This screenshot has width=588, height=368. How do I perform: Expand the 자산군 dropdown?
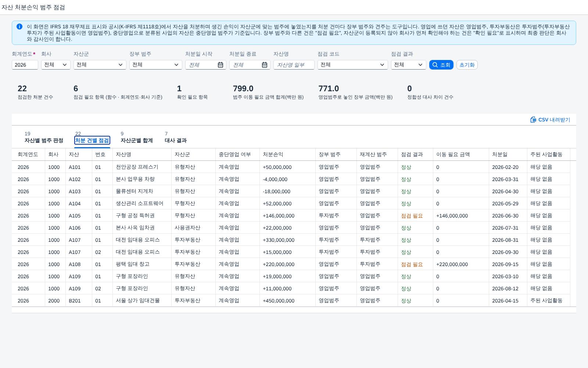pos(100,65)
